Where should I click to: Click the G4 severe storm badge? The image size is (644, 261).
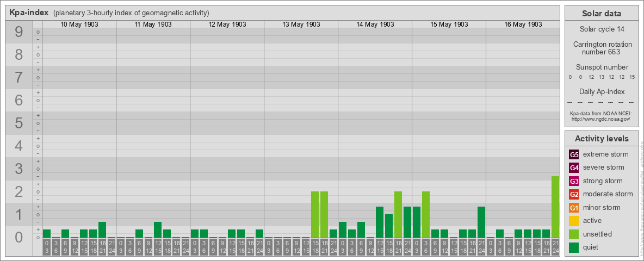tap(574, 168)
